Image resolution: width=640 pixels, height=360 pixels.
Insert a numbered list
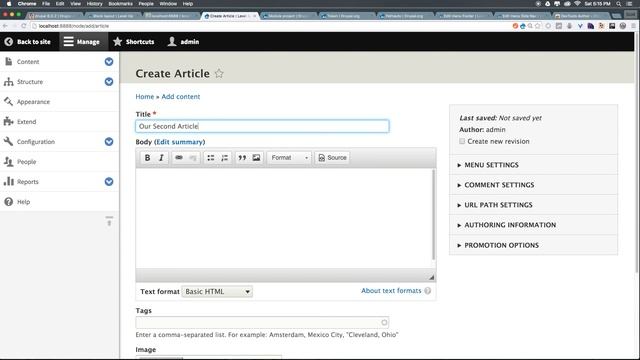[224, 158]
